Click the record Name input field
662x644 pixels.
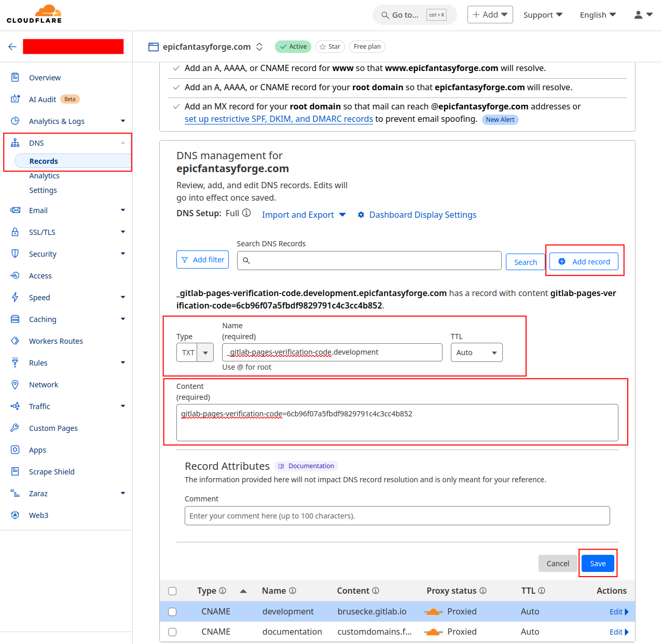pos(332,353)
